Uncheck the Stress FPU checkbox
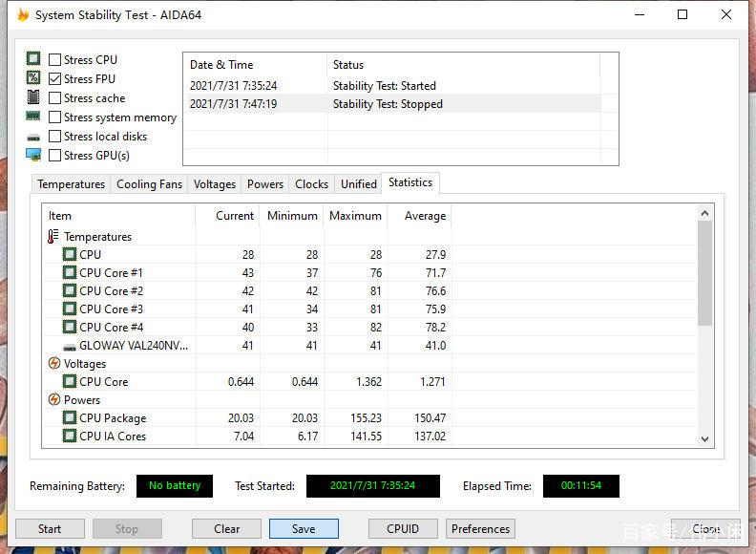The width and height of the screenshot is (756, 554). click(x=55, y=78)
